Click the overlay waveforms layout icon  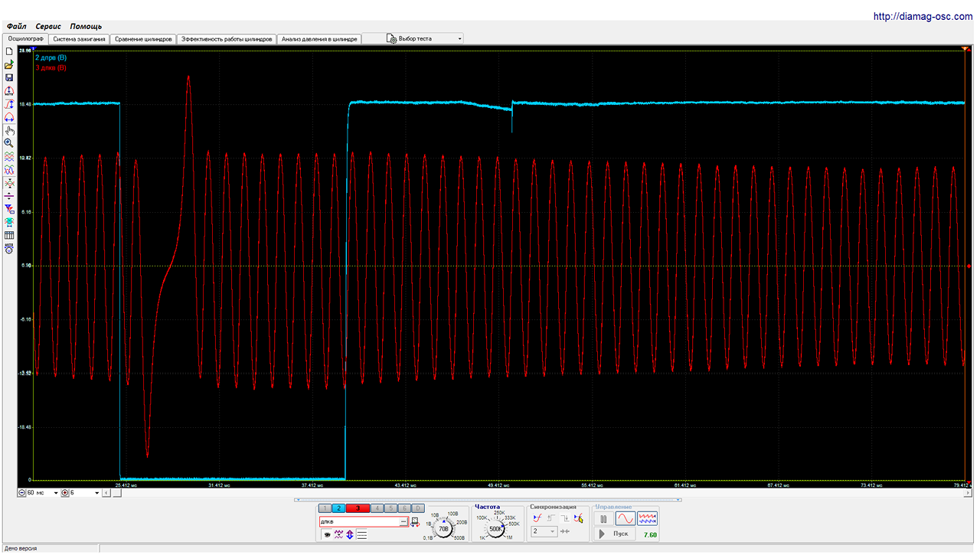[9, 170]
